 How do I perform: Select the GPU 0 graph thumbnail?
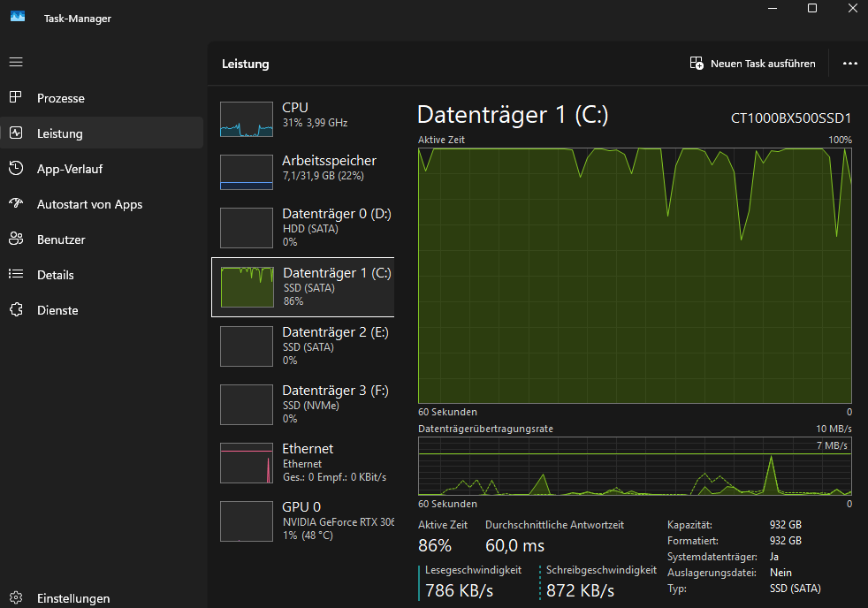247,521
